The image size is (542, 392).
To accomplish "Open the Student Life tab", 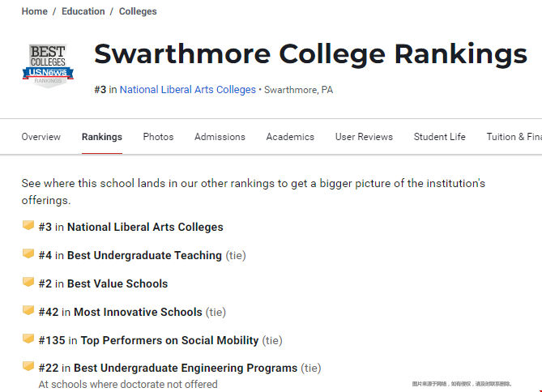I will (x=439, y=137).
